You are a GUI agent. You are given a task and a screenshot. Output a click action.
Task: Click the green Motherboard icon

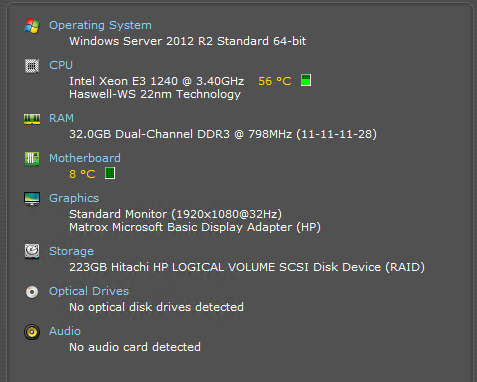(x=32, y=159)
